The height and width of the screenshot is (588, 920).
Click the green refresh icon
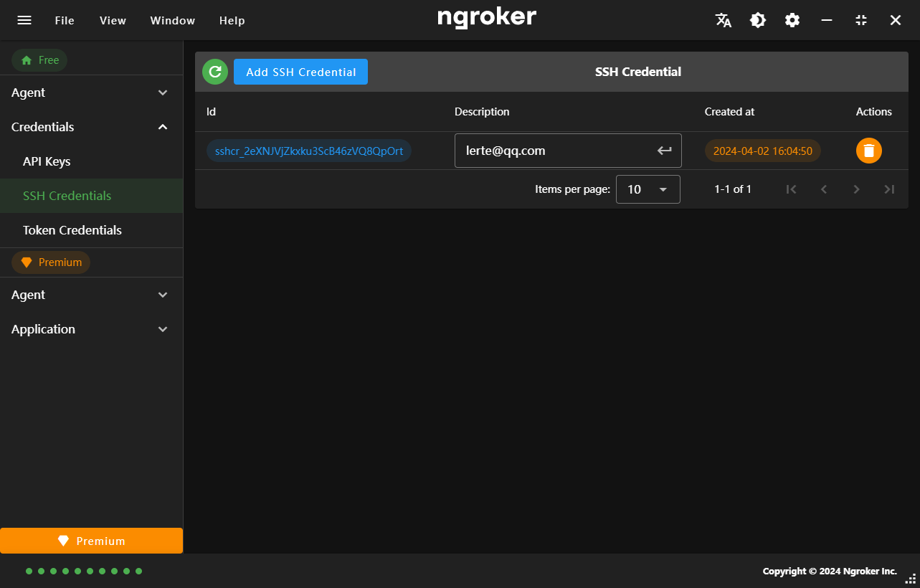pyautogui.click(x=215, y=72)
